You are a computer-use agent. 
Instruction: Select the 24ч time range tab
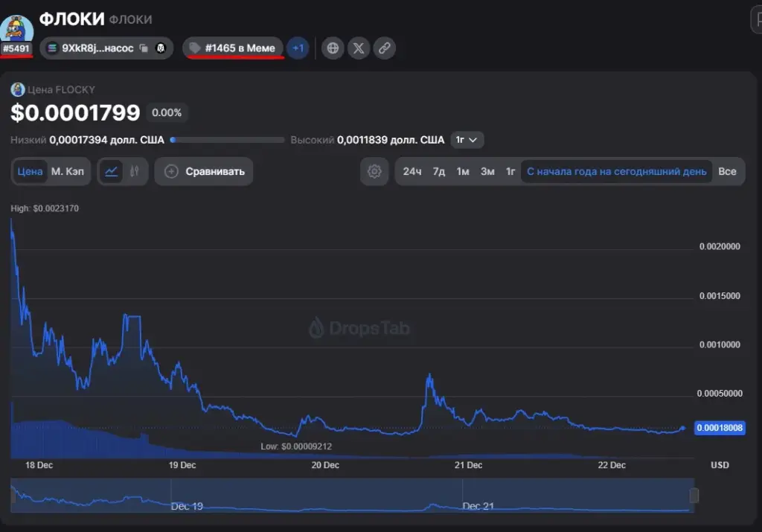pyautogui.click(x=412, y=171)
